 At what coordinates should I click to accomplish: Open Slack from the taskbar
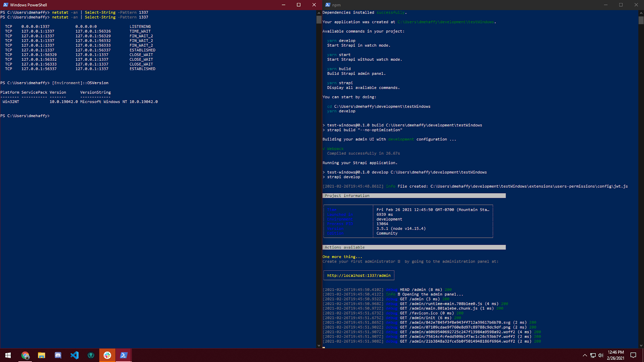[x=107, y=355]
